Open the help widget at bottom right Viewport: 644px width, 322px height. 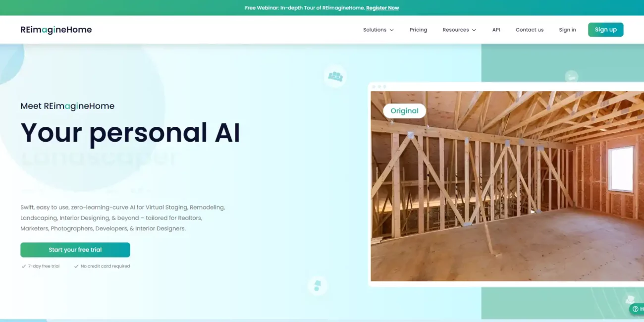(637, 309)
